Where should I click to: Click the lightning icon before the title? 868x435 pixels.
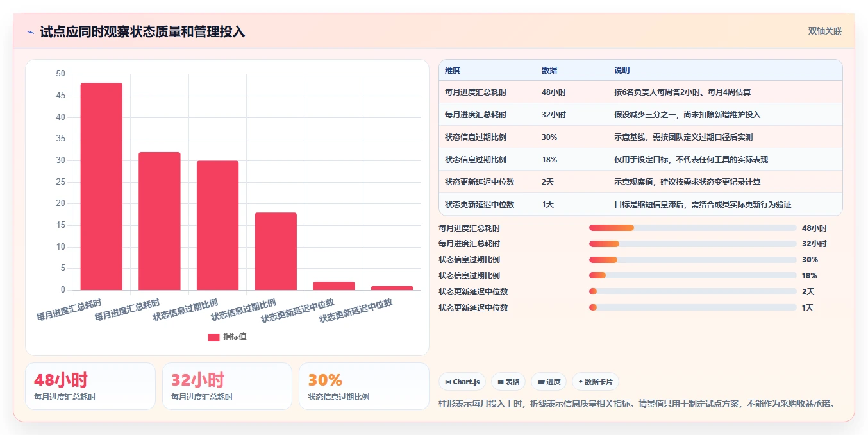click(x=30, y=32)
